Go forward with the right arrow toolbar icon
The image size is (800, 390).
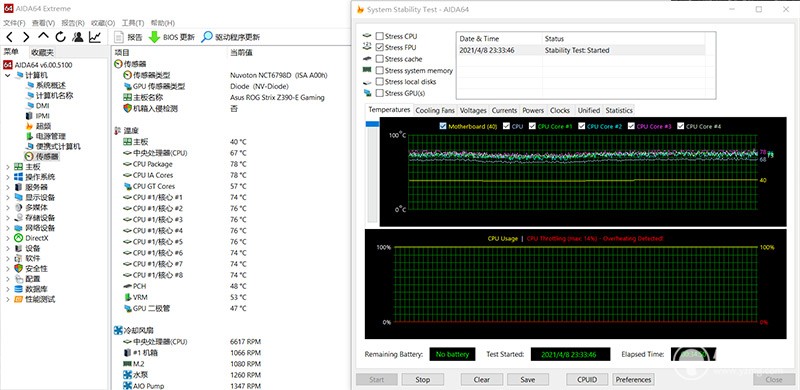[x=26, y=37]
